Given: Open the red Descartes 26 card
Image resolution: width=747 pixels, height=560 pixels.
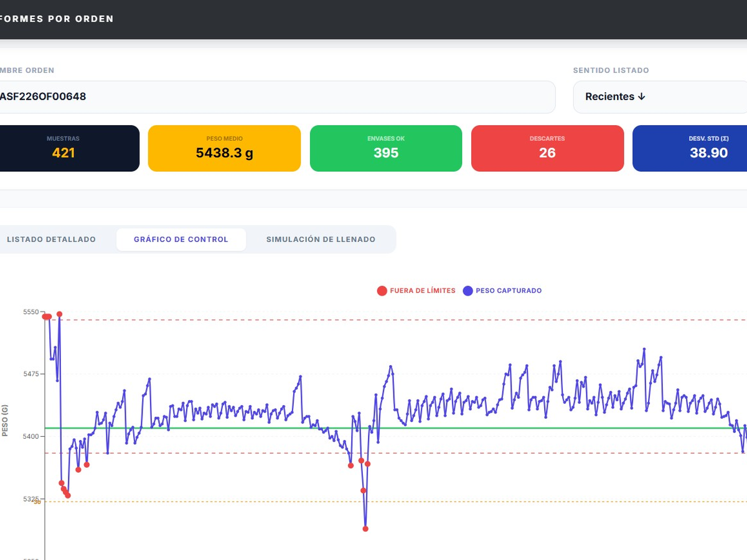Looking at the screenshot, I should [x=547, y=148].
